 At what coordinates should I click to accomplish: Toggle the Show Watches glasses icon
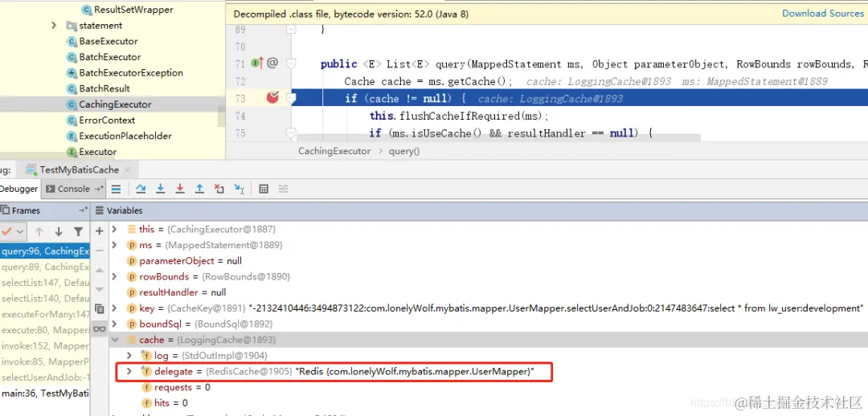pyautogui.click(x=99, y=328)
